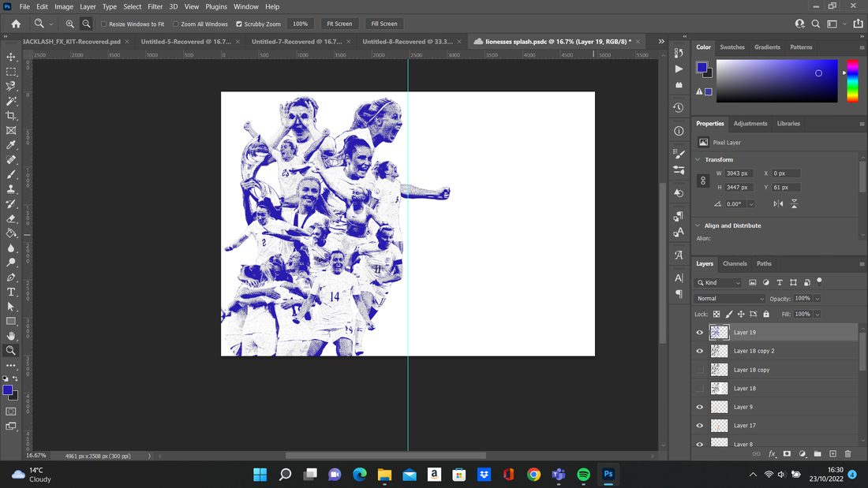Click the width W input field
The width and height of the screenshot is (868, 488).
tap(739, 173)
